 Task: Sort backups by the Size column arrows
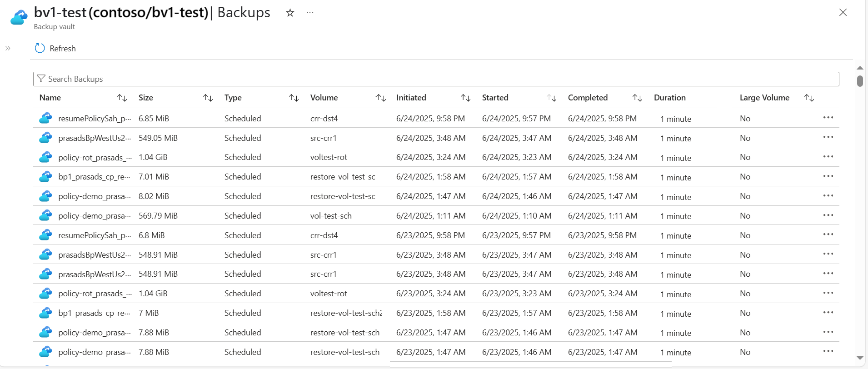pyautogui.click(x=208, y=98)
